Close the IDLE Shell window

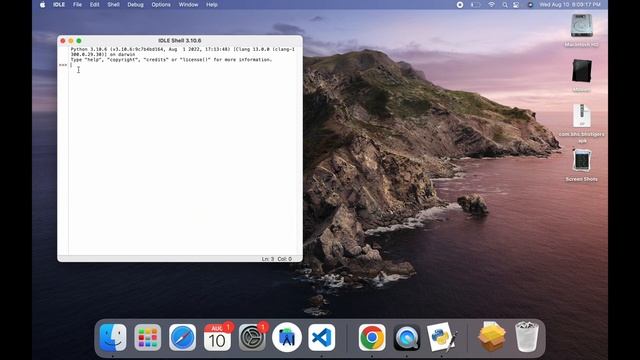(63, 41)
